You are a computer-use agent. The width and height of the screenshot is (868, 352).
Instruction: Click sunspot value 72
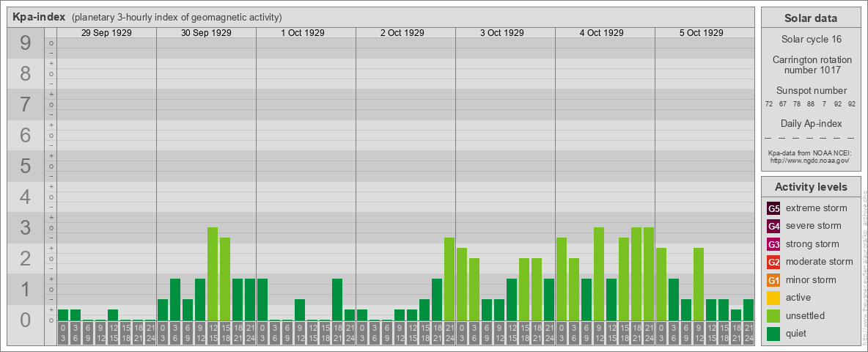769,103
